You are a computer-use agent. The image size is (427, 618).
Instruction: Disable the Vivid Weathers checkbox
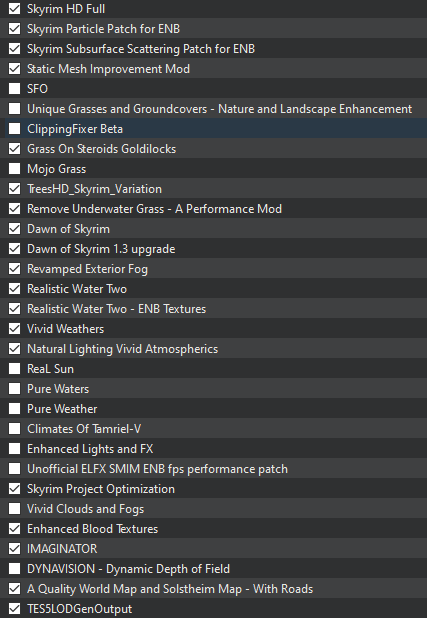pos(15,329)
